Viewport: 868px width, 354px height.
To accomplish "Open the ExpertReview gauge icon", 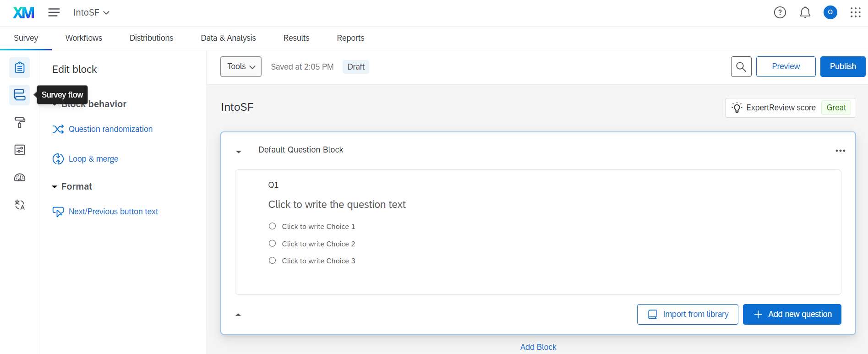I will click(x=19, y=177).
